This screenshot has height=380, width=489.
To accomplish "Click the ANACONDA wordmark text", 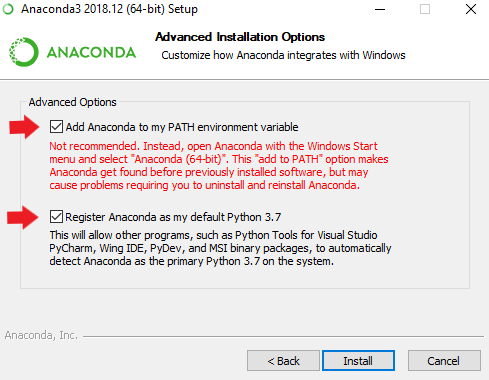I will click(91, 52).
